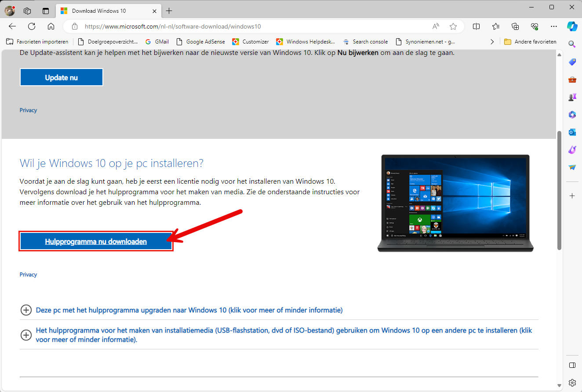Add this page to favorites star
The image size is (582, 392).
[x=453, y=26]
